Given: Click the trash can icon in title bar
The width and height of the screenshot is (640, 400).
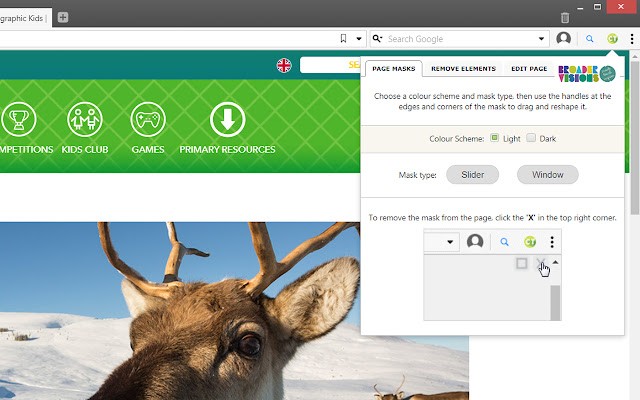Looking at the screenshot, I should [x=565, y=17].
